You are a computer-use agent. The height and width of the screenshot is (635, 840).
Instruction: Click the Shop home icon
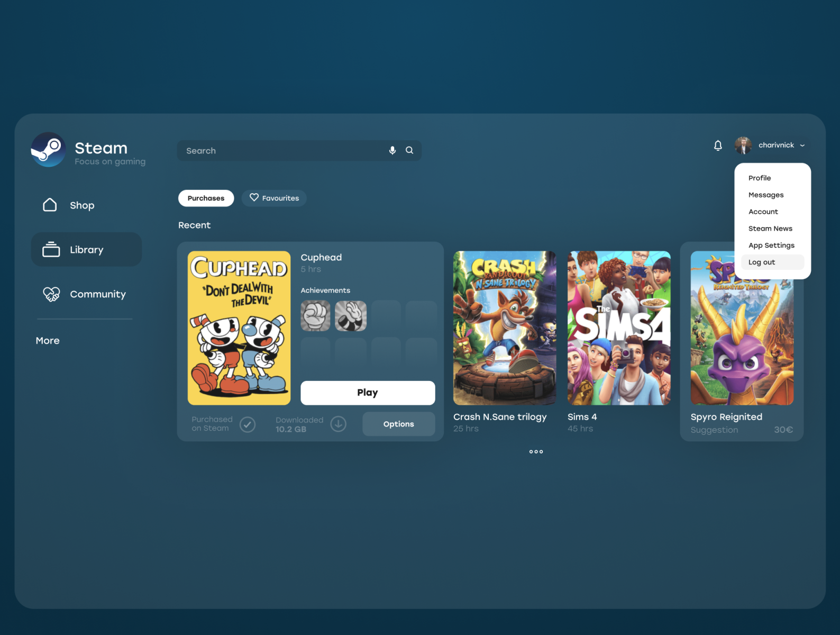pyautogui.click(x=50, y=205)
